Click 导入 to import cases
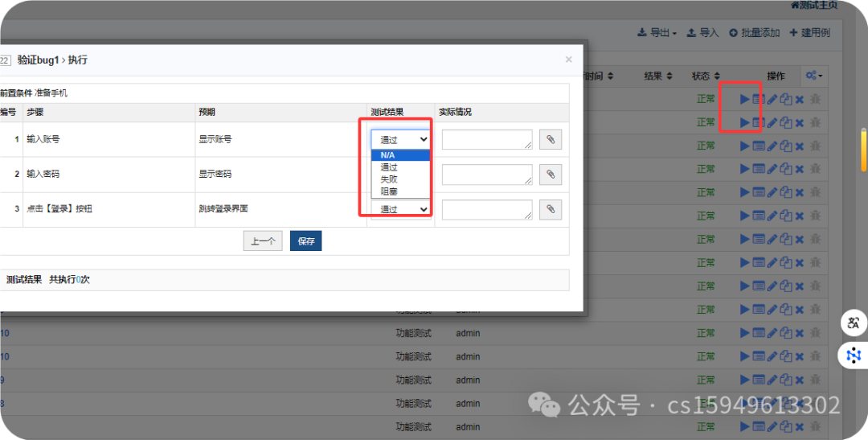Image resolution: width=868 pixels, height=440 pixels. tap(703, 33)
